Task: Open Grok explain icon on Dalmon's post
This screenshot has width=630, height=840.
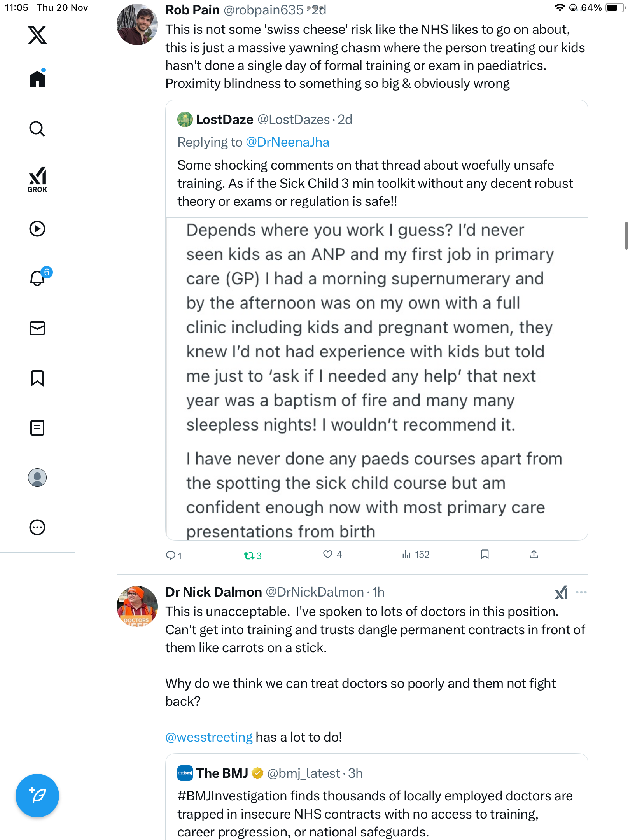Action: (561, 592)
